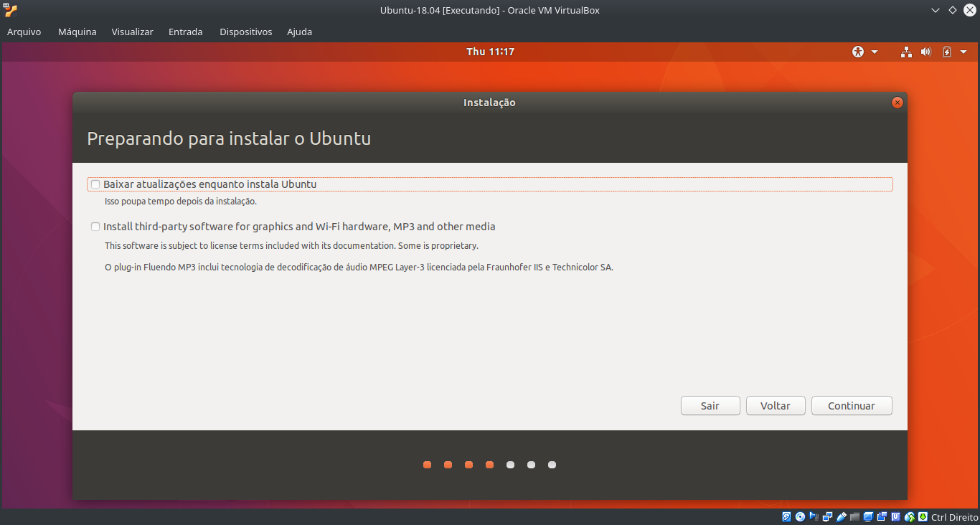Open the Arquivo menu

point(24,32)
